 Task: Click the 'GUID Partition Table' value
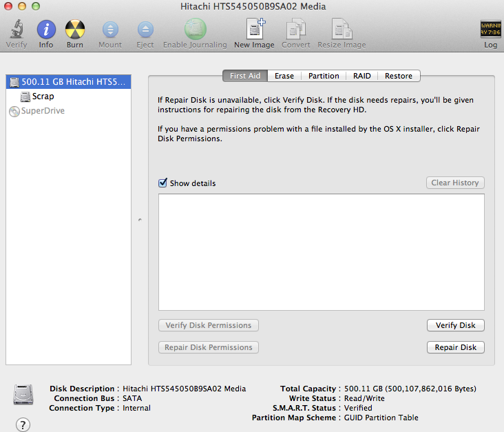point(381,418)
